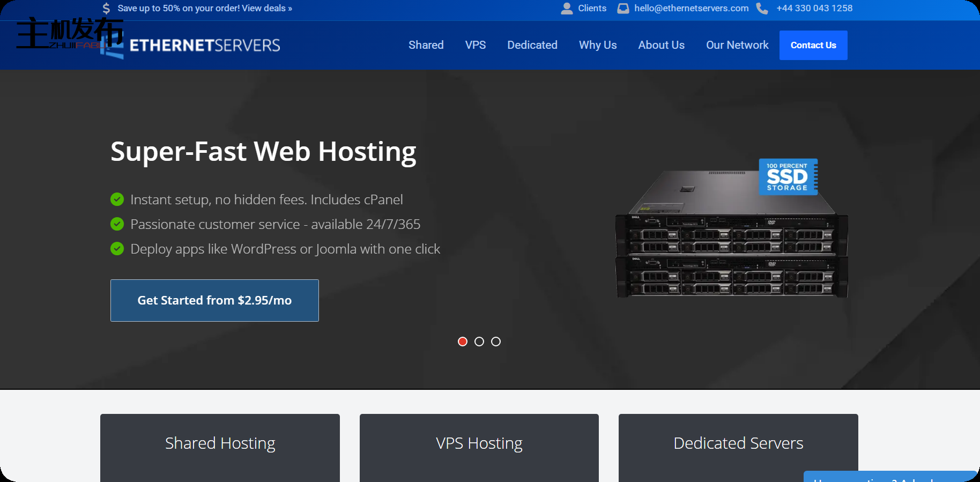The image size is (980, 482).
Task: Select the first carousel slide dot
Action: [x=463, y=342]
